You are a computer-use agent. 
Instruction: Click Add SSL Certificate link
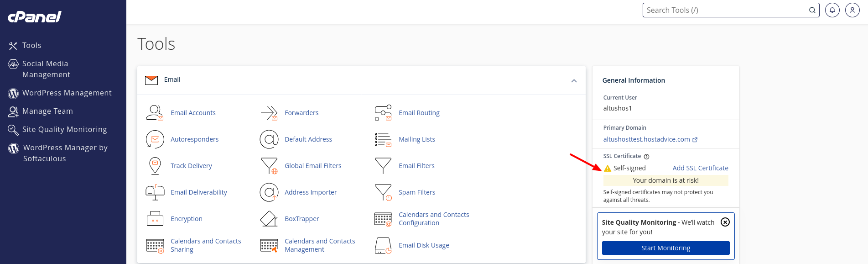click(700, 168)
